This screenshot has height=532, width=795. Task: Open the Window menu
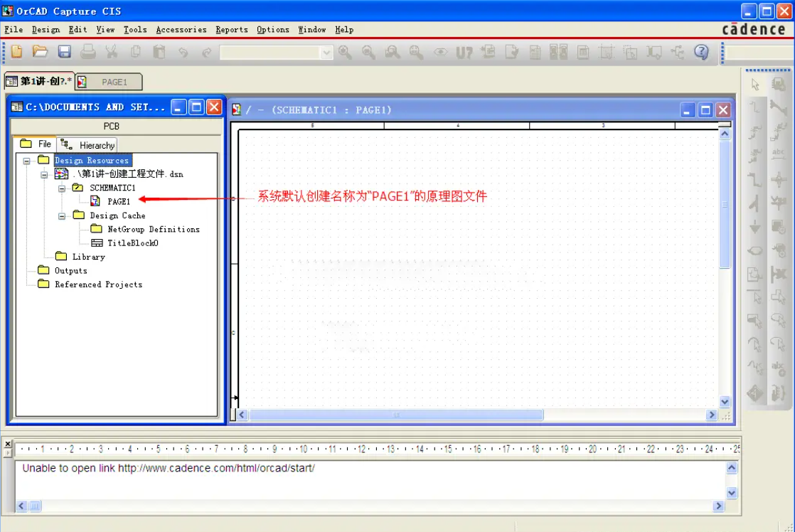(x=312, y=29)
